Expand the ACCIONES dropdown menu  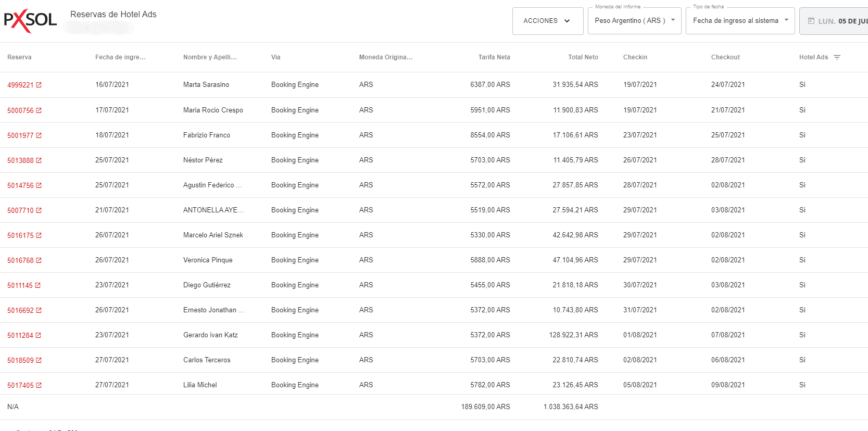[547, 21]
